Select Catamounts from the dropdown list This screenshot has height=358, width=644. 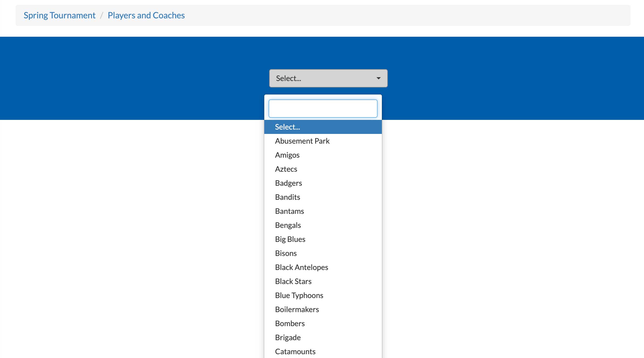point(295,351)
